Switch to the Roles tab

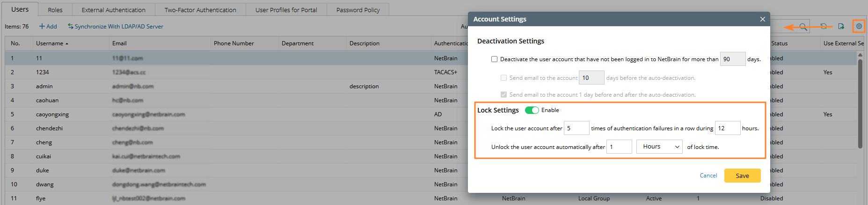pyautogui.click(x=55, y=10)
